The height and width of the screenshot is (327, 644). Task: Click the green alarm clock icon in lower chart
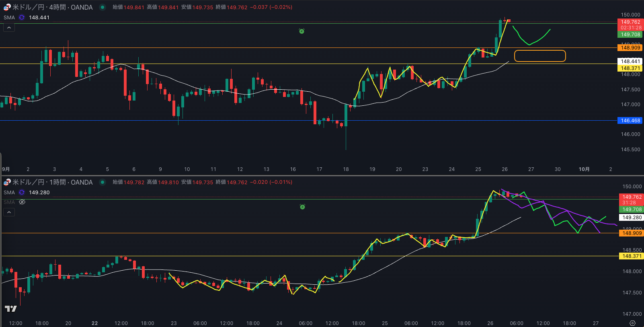click(302, 207)
